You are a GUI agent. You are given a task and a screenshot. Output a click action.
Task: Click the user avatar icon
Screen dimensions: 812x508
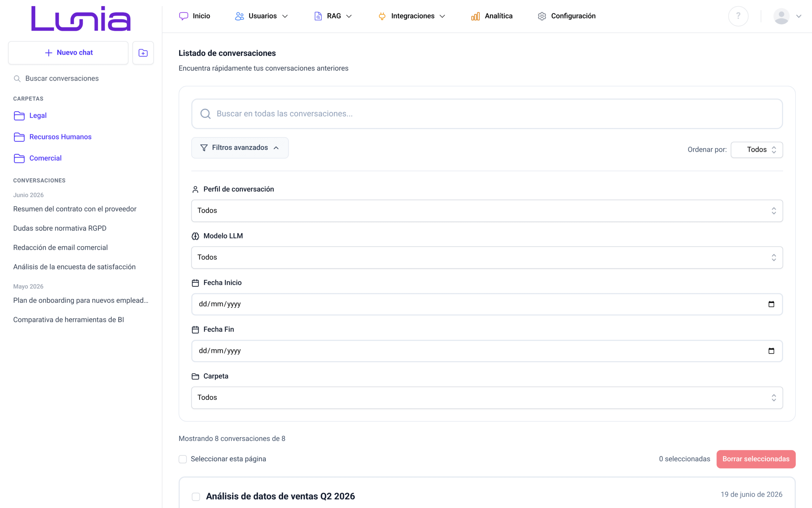[781, 16]
